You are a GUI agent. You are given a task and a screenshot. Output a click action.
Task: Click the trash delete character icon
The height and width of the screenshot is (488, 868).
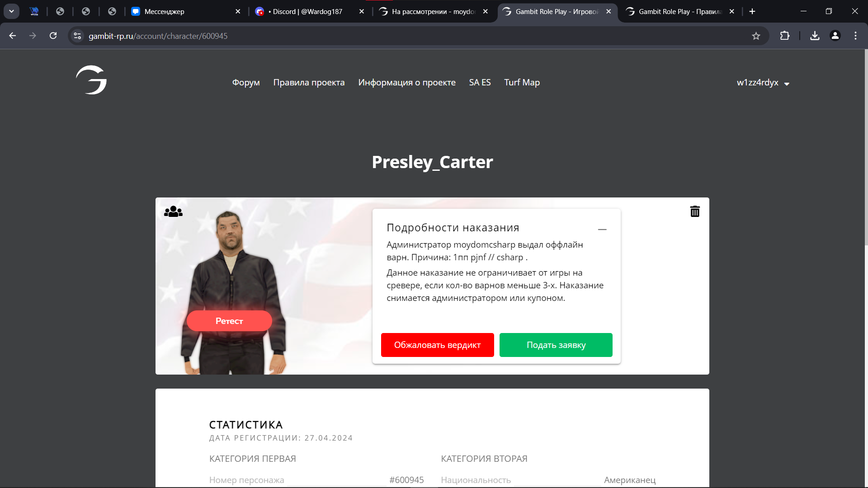695,211
